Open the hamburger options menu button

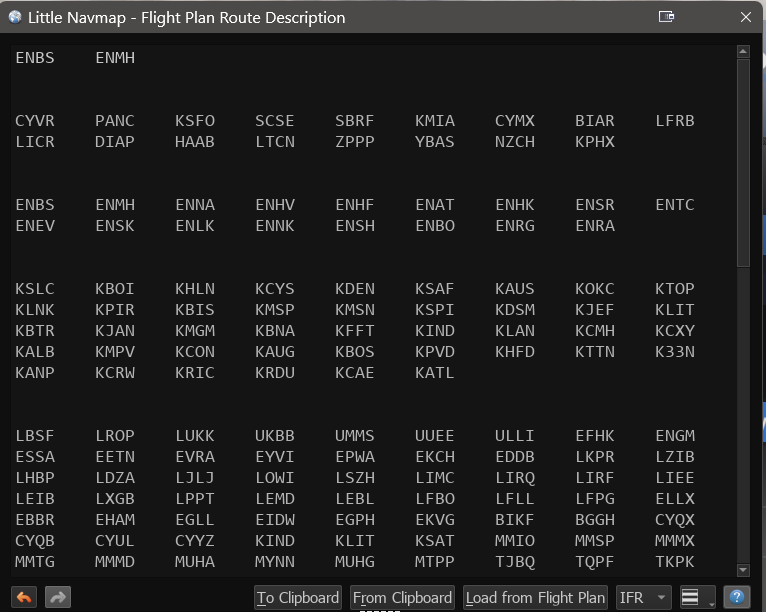click(x=697, y=597)
